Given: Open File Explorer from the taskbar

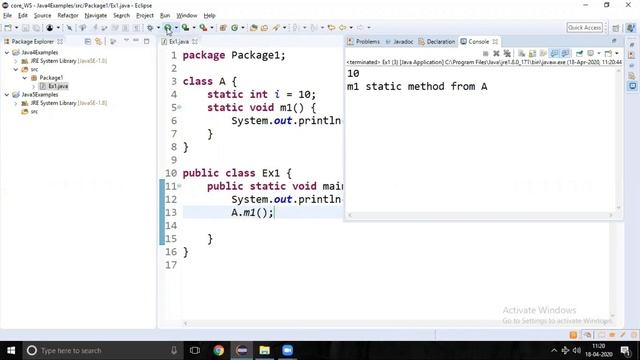Looking at the screenshot, I should click(x=264, y=351).
